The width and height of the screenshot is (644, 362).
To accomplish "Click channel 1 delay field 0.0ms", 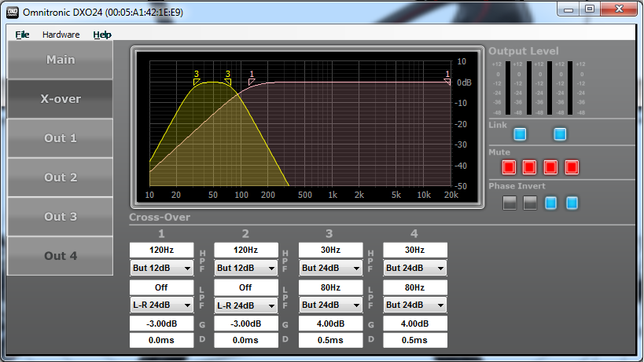I will click(x=161, y=340).
